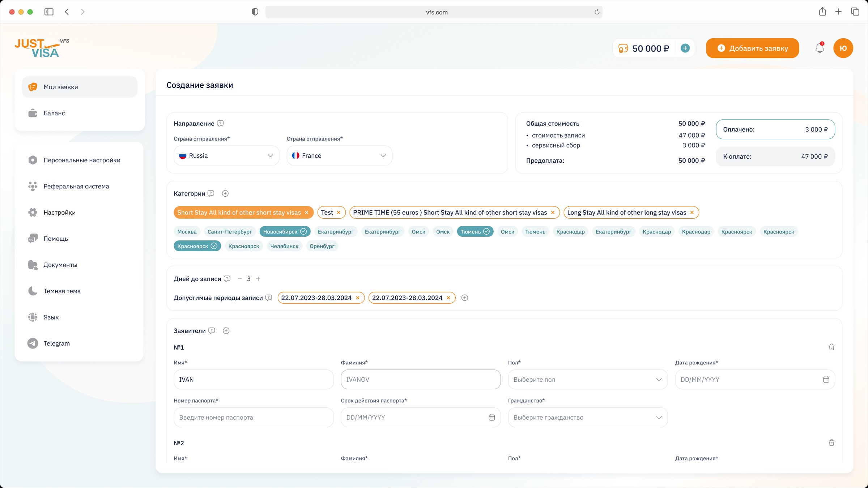Remove the Short Stay category tag

coord(307,213)
